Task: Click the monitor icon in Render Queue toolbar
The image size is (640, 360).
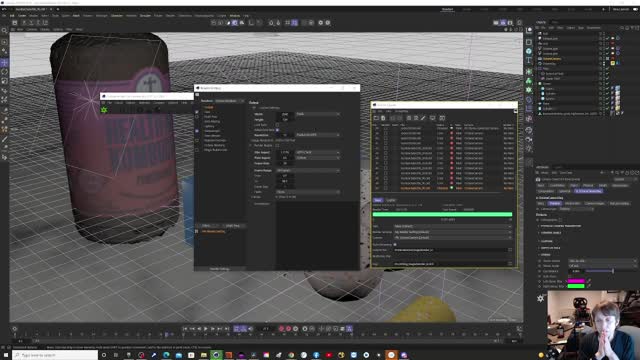Action: point(433,118)
